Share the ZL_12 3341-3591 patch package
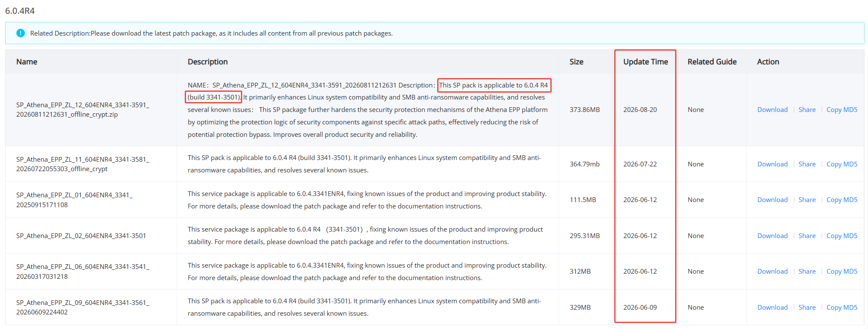This screenshot has width=868, height=329. pyautogui.click(x=807, y=110)
